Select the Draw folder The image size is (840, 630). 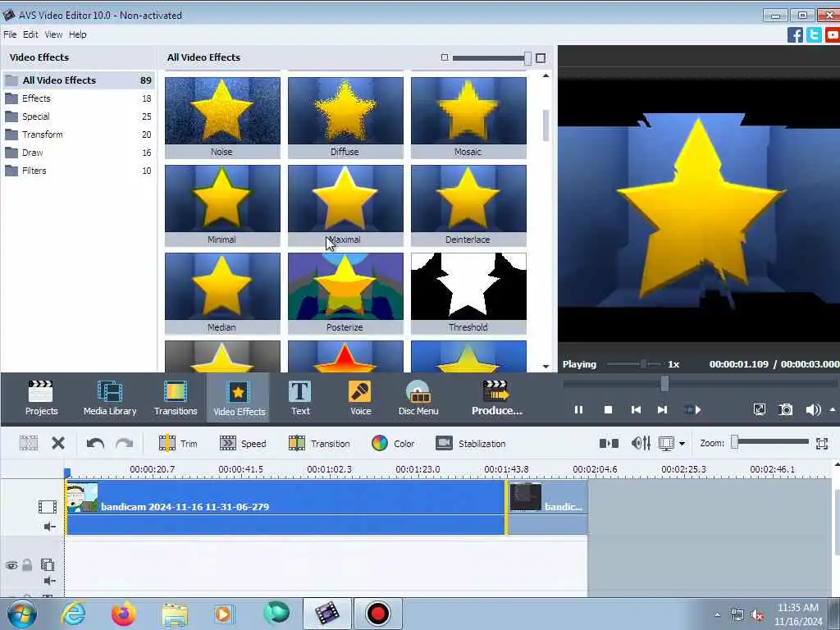point(79,153)
